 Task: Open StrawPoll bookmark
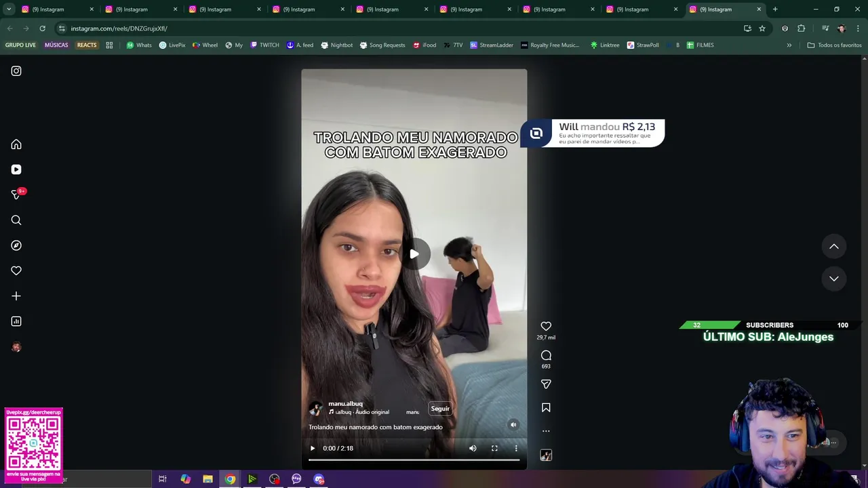tap(642, 45)
